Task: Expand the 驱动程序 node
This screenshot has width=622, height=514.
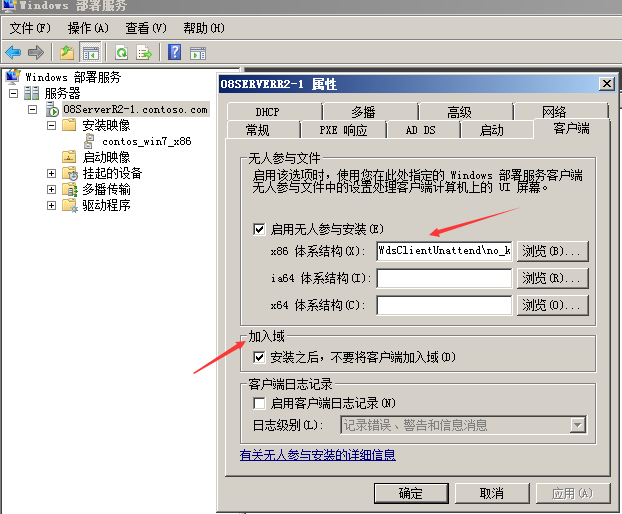Action: [51, 205]
